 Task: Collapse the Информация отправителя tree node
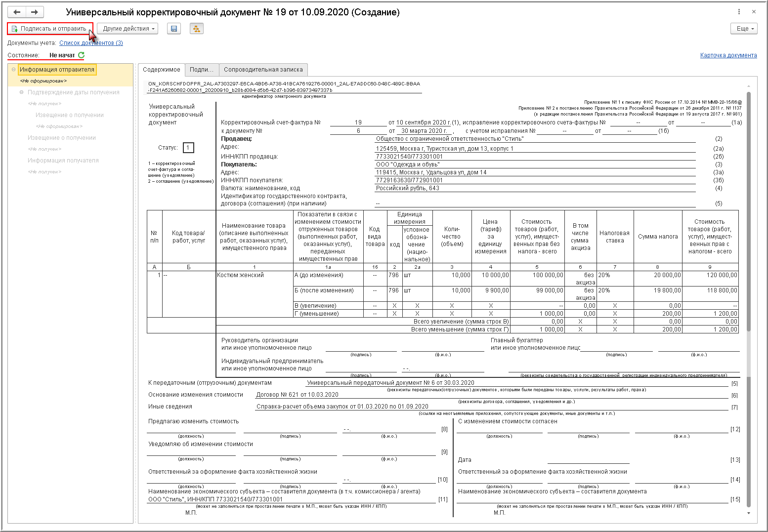tap(13, 70)
